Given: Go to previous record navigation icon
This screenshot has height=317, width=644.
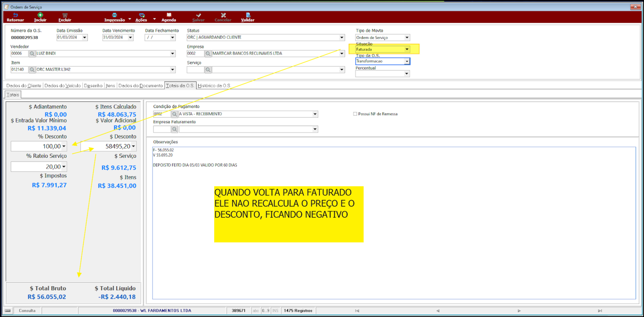Looking at the screenshot, I should 438,311.
